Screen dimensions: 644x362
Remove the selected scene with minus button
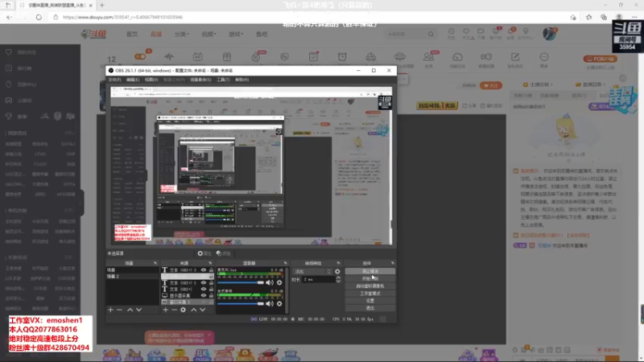pos(119,310)
